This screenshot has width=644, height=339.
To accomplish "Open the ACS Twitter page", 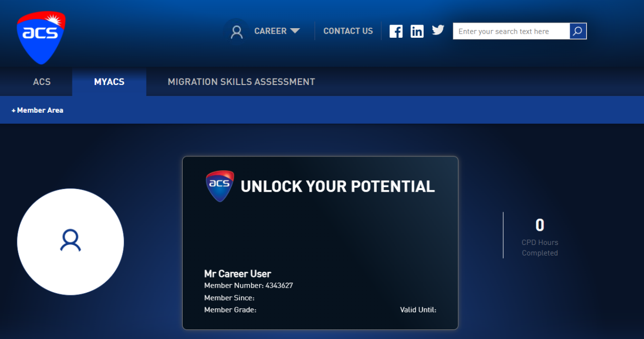I will 438,30.
